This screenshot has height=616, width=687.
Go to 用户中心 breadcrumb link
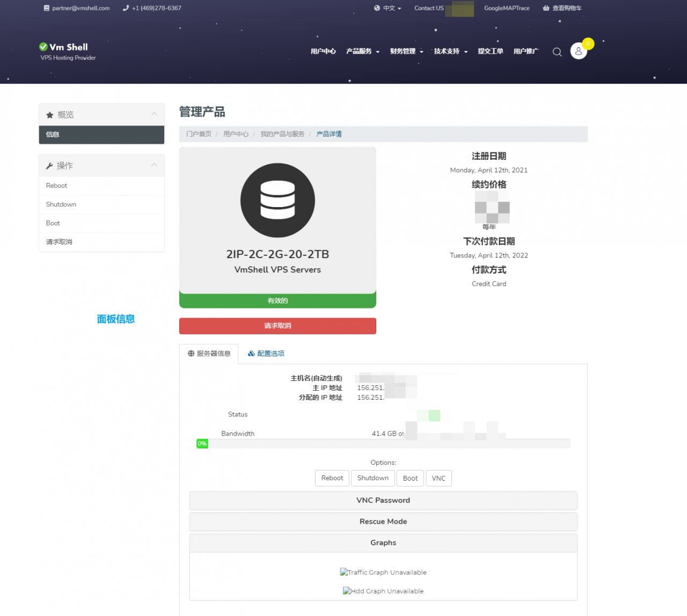pos(236,134)
